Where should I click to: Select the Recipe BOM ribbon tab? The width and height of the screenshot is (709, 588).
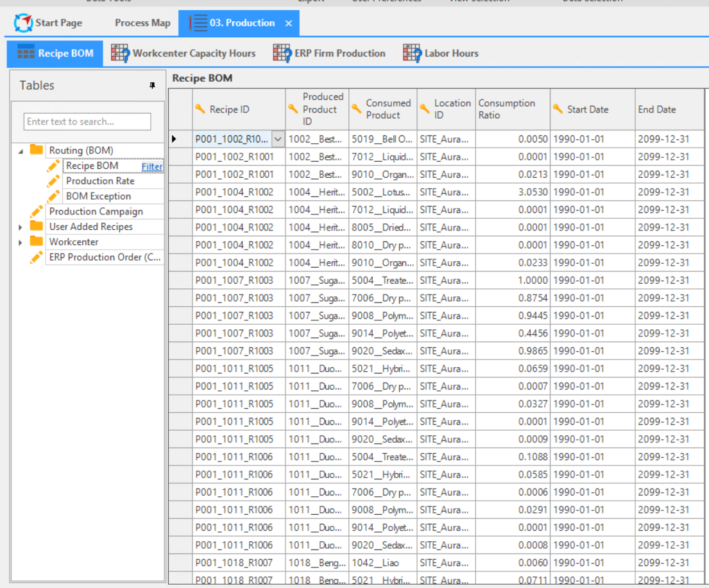tap(55, 53)
